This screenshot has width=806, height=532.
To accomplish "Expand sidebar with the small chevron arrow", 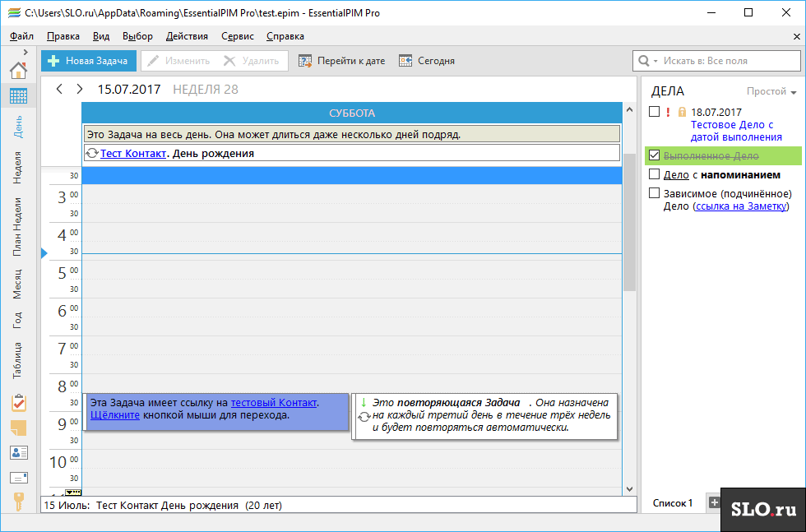I will [x=25, y=53].
